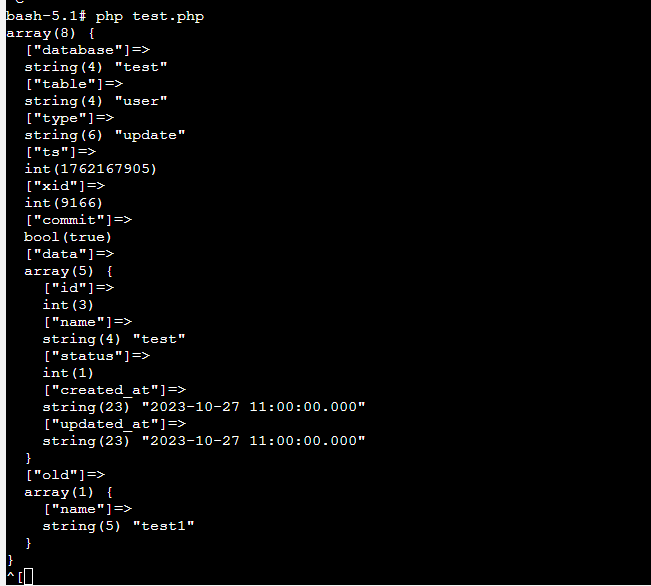The width and height of the screenshot is (651, 586).
Task: Click the int(9166) value
Action: 64,203
